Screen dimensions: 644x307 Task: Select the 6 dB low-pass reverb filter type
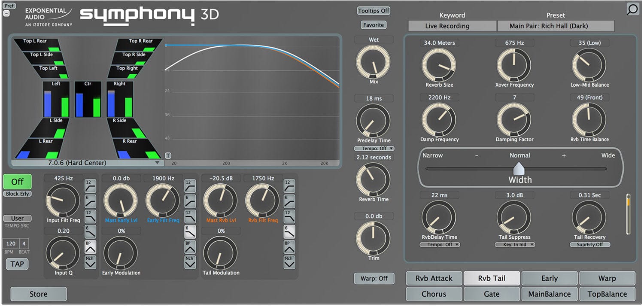pos(289,232)
